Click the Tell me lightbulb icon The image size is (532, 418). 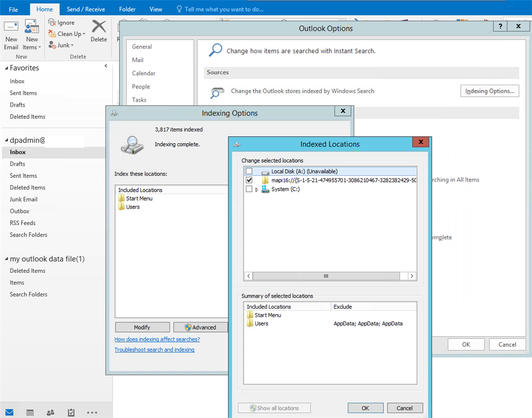(179, 9)
